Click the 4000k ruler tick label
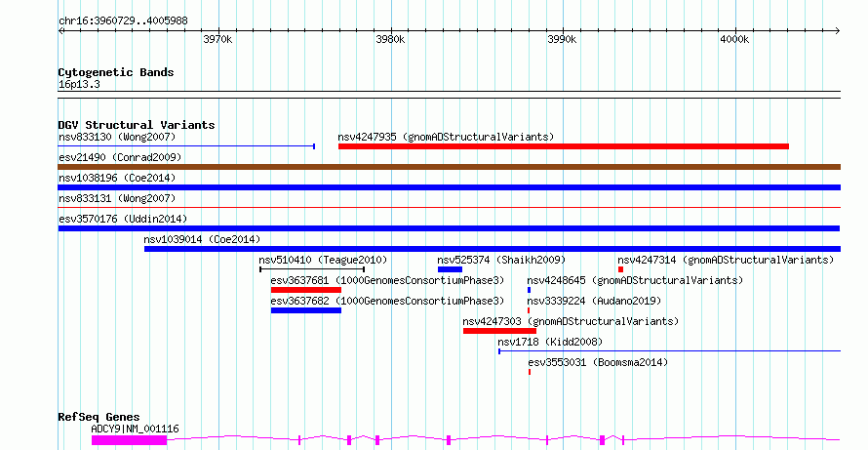This screenshot has height=450, width=868. (734, 40)
